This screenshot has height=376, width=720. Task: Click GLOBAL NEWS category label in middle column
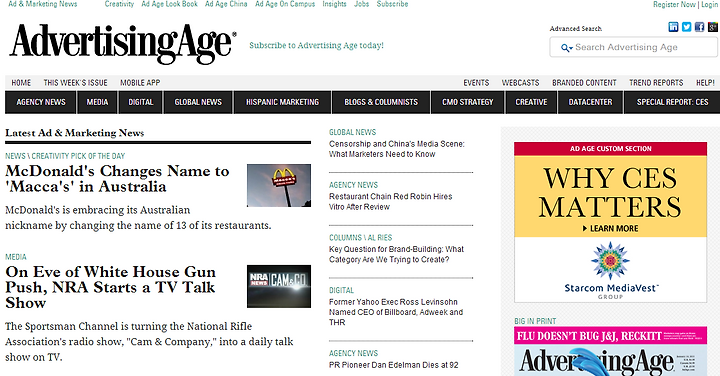pos(352,132)
